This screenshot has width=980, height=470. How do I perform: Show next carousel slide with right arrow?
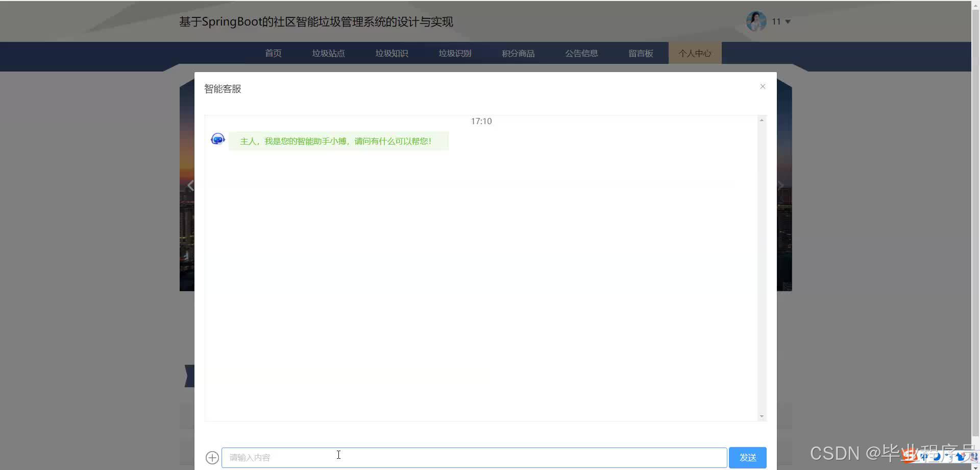780,185
